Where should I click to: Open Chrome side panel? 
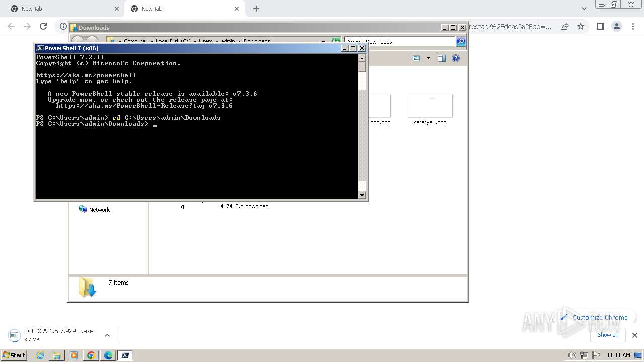(x=600, y=26)
